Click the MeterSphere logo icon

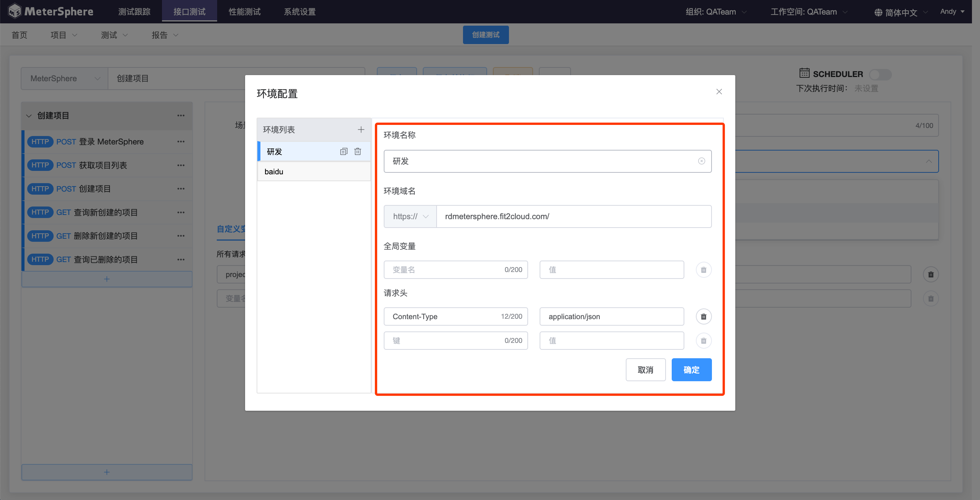(x=15, y=11)
